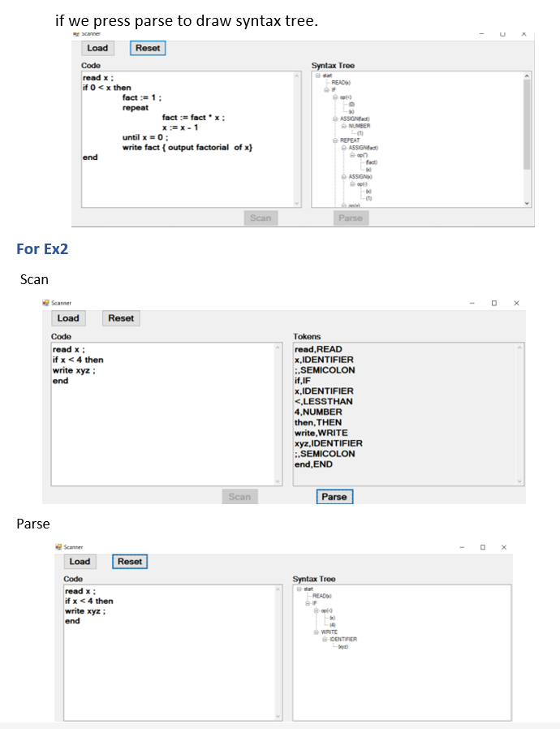Click the factorial Syntax Tree scrollbar down arrow
This screenshot has width=560, height=729.
527,203
